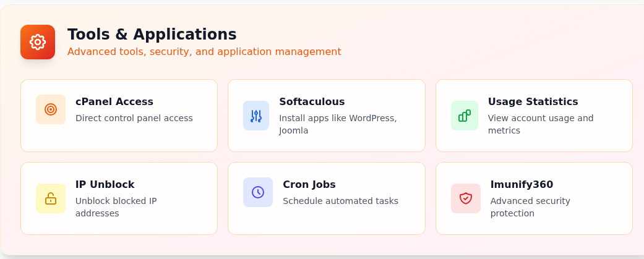
Task: Click the 'Tools & Applications' heading
Action: [152, 35]
